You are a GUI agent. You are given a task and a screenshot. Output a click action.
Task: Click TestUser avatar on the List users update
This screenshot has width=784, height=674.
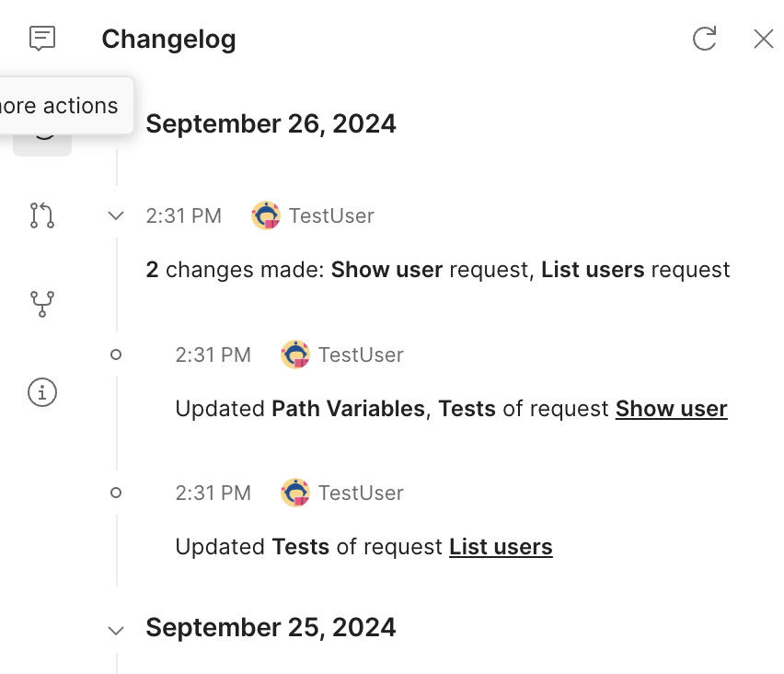tap(295, 493)
